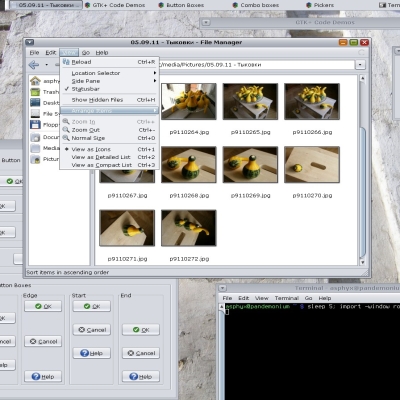This screenshot has height=400, width=400.
Task: Open Help menu in File Manager
Action: click(102, 53)
